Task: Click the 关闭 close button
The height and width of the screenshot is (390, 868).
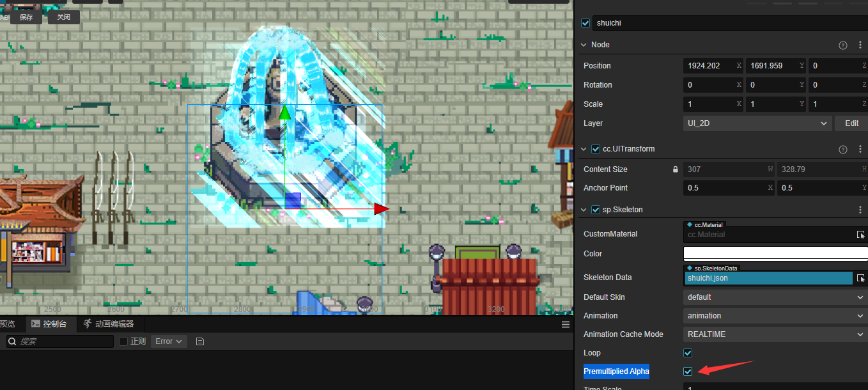Action: click(64, 17)
